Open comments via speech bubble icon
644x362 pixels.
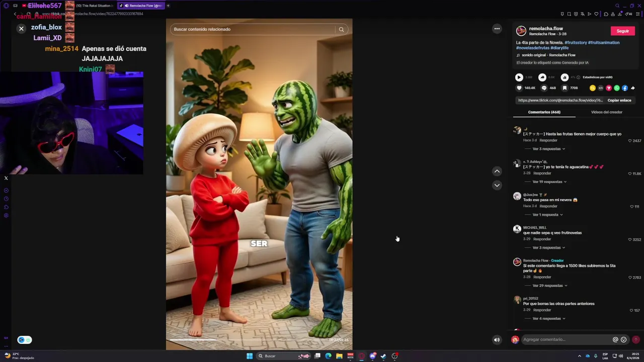coord(544,88)
